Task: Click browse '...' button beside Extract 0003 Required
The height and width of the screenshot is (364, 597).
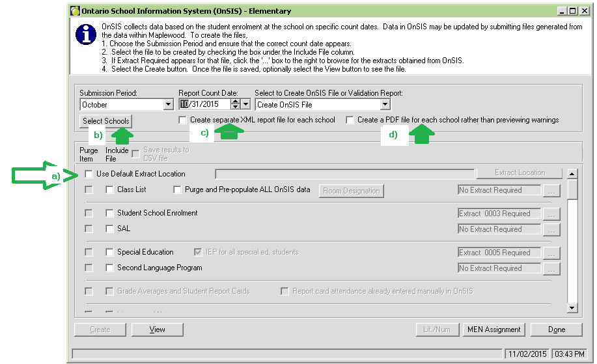Action: [x=551, y=214]
